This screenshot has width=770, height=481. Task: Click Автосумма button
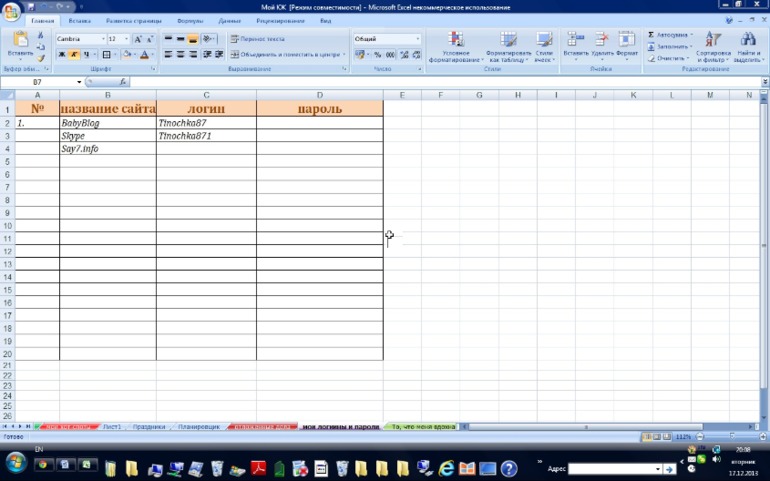[x=670, y=35]
